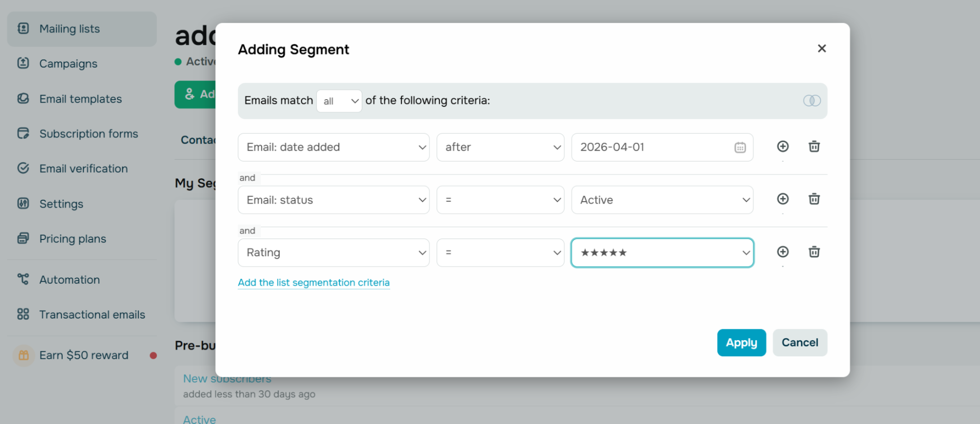
Task: Expand the Email: date added field dropdown
Action: pyautogui.click(x=333, y=147)
